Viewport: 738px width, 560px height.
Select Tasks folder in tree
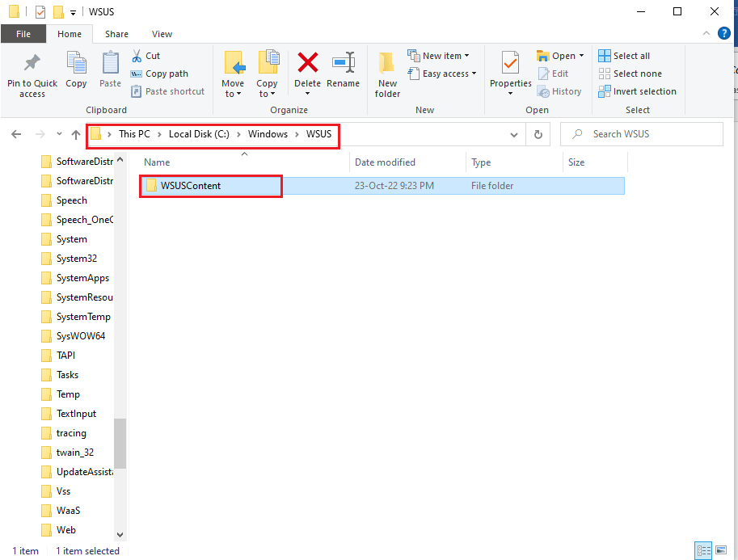tap(67, 375)
